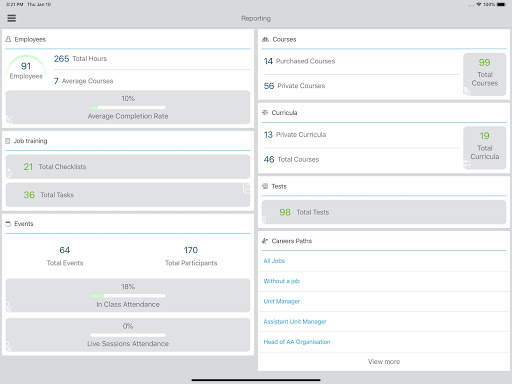The height and width of the screenshot is (384, 512).
Task: Click the 265 Total Hours row
Action: [x=152, y=59]
